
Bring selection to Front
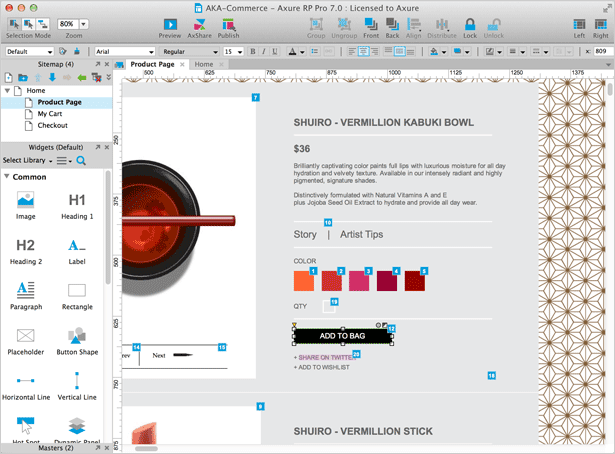click(371, 25)
